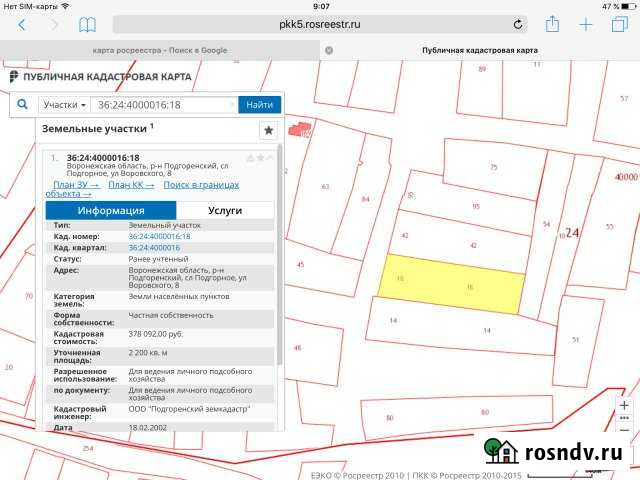Screen dimensions: 640x480
Task: Open Safari bookmarks book icon
Action: tap(87, 25)
